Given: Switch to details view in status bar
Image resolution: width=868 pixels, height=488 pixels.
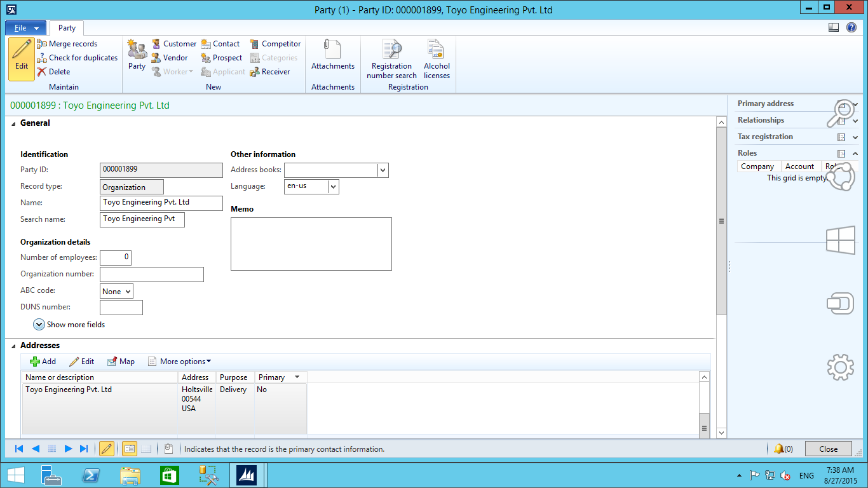Looking at the screenshot, I should click(129, 449).
